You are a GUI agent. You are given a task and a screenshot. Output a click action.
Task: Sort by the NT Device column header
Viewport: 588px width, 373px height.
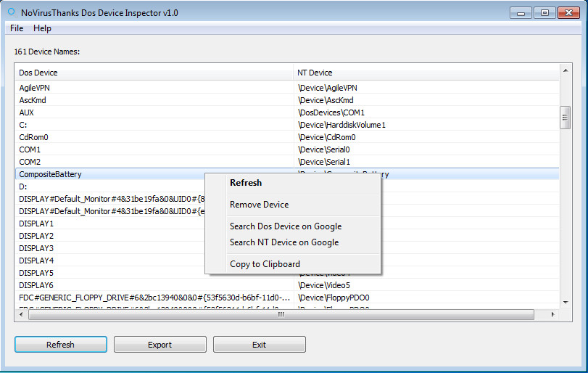pos(426,73)
